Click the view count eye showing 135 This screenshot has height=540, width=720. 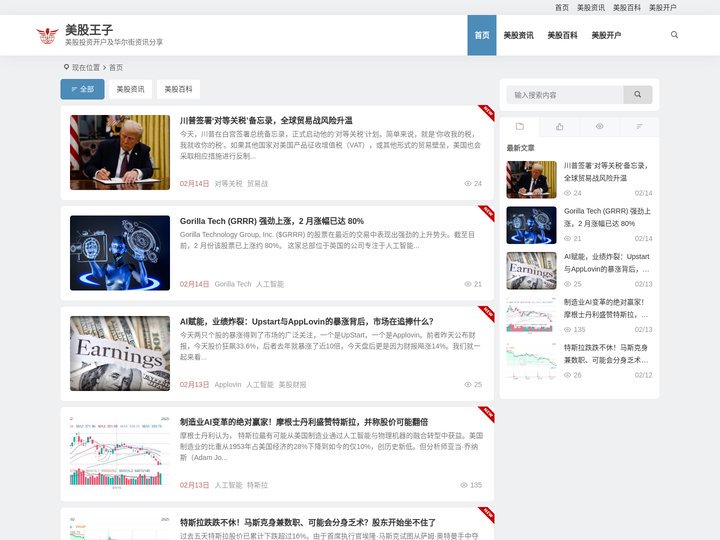(463, 485)
